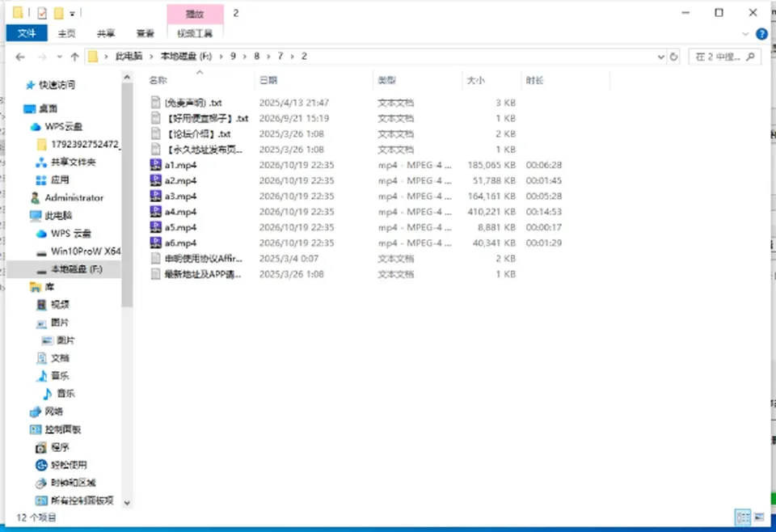Click breadcrumb chevron right after 本地磁盘 (F:)
This screenshot has width=776, height=532.
point(221,57)
